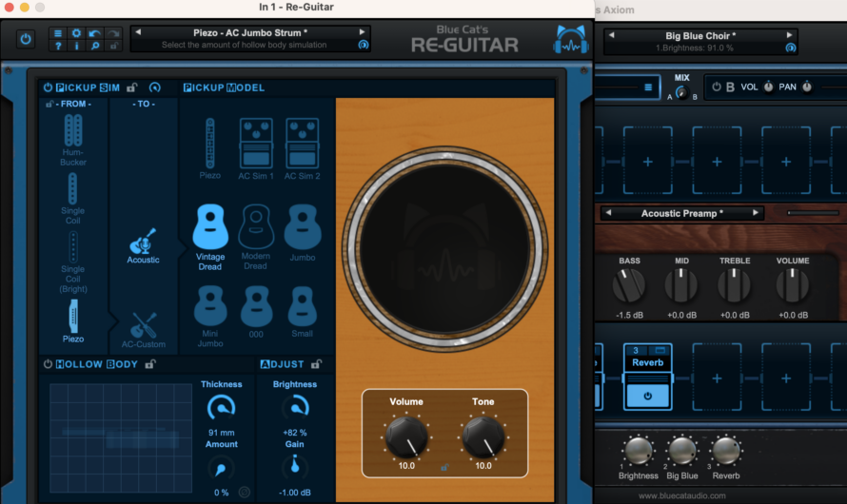Click the guitar Volume knob
Image resolution: width=847 pixels, height=504 pixels.
(406, 436)
